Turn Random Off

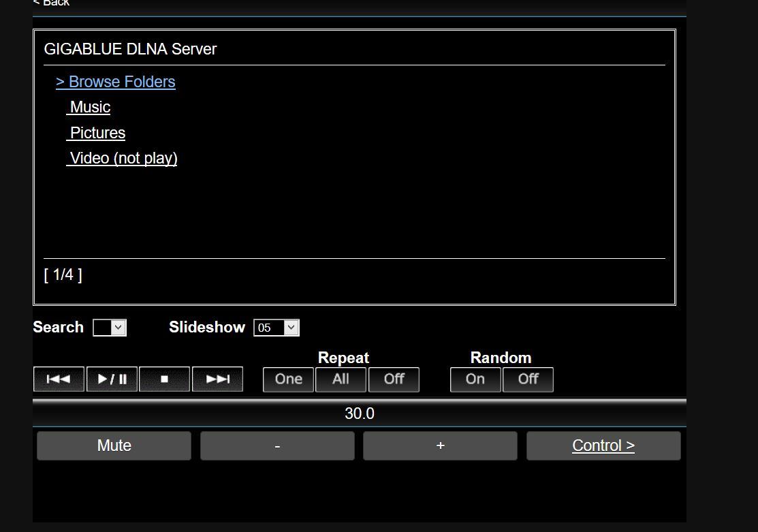point(528,379)
